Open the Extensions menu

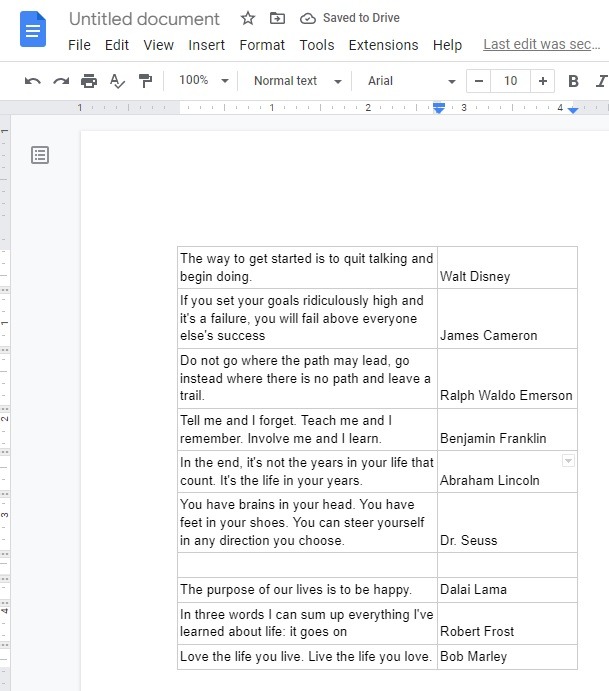pos(383,45)
